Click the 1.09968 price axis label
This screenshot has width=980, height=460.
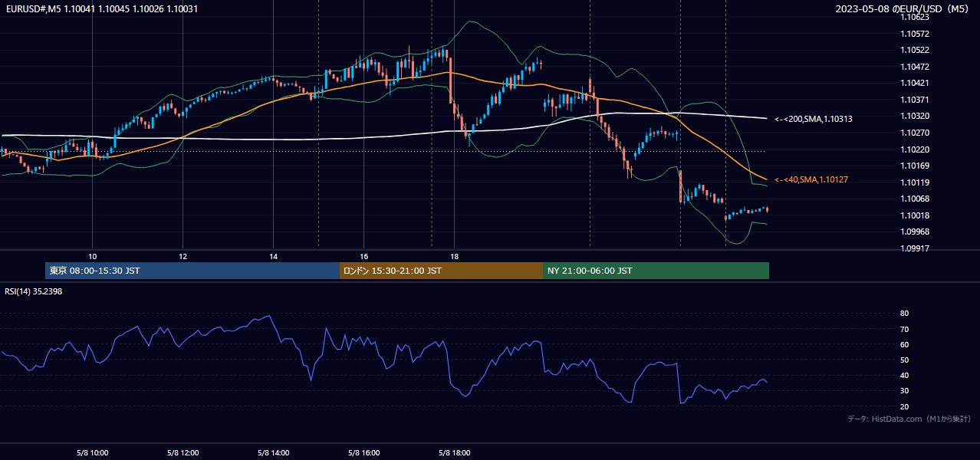coord(914,232)
